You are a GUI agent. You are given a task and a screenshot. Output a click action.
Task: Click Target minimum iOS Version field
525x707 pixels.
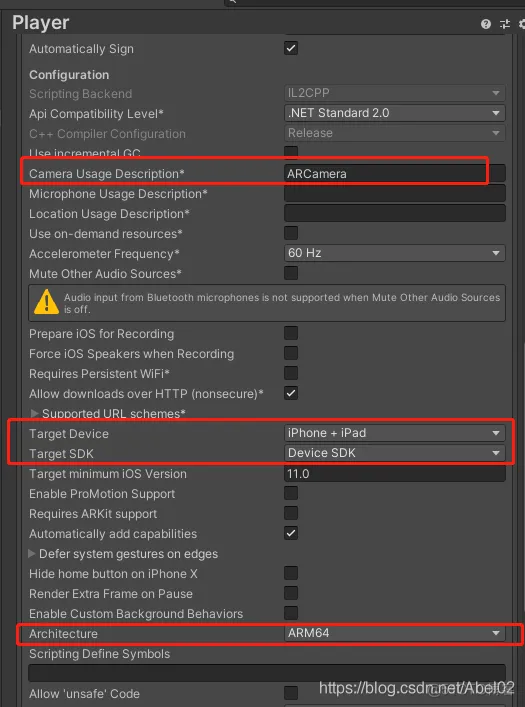pyautogui.click(x=395, y=474)
